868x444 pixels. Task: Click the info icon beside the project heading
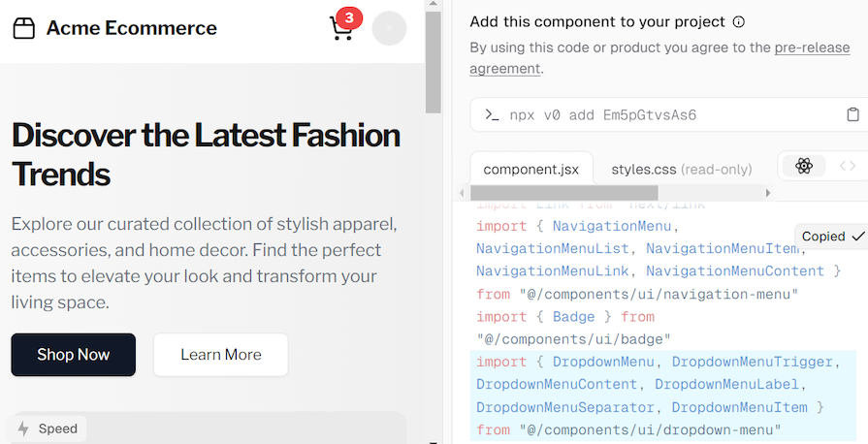(739, 21)
